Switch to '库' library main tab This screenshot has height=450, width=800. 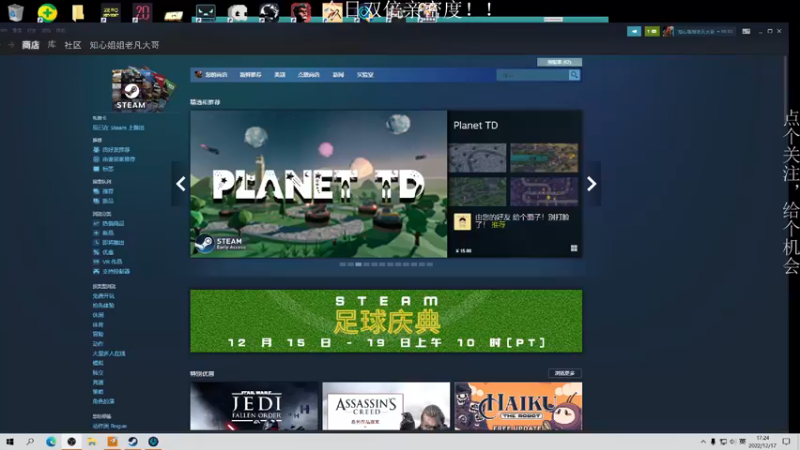click(52, 45)
